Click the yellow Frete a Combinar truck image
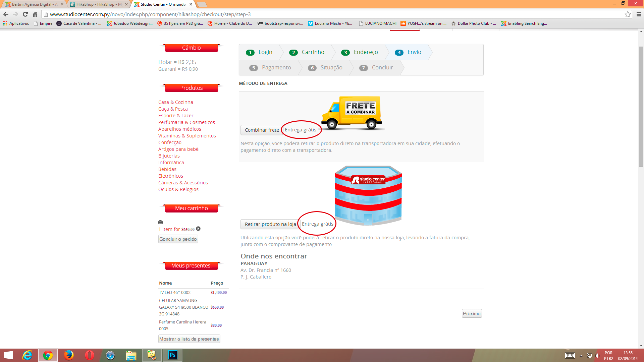This screenshot has width=644, height=362. (x=352, y=113)
